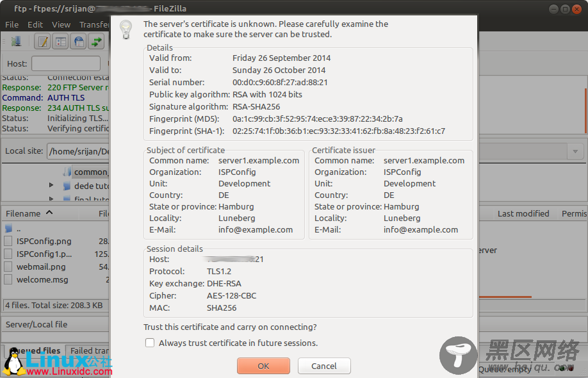Click the subject locality Luneberg

click(x=236, y=218)
